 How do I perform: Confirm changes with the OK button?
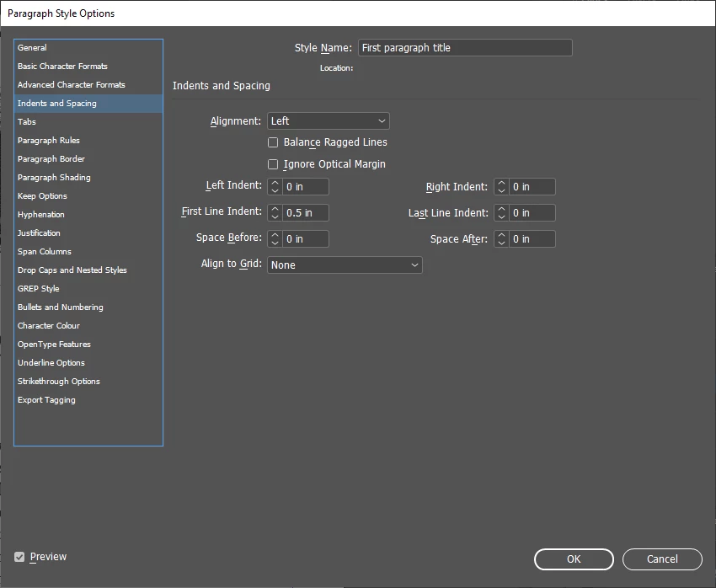click(574, 559)
